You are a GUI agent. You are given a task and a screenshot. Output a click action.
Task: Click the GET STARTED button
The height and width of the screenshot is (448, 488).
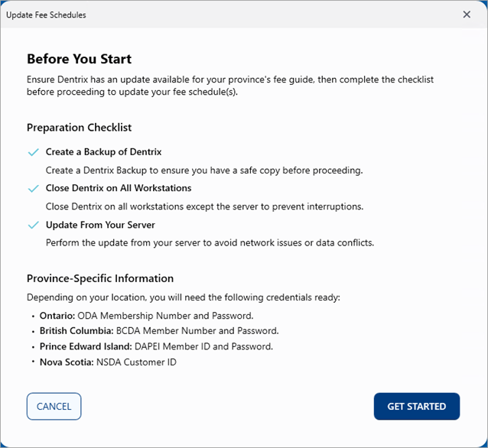pos(416,407)
